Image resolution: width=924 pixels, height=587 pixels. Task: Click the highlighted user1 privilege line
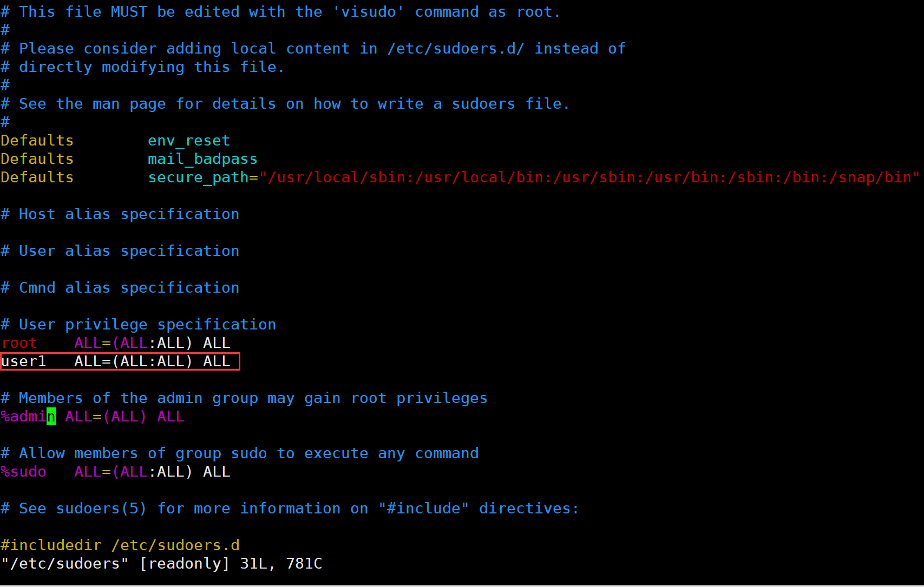[x=120, y=361]
